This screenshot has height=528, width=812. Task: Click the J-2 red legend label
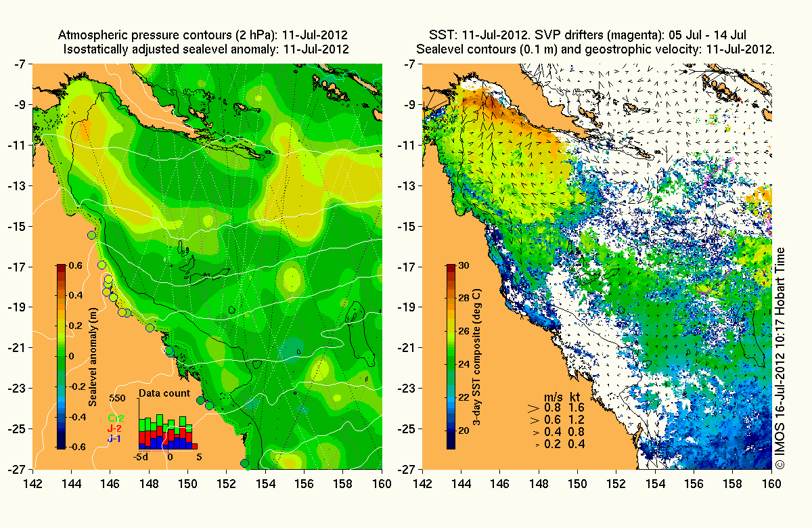(x=114, y=428)
